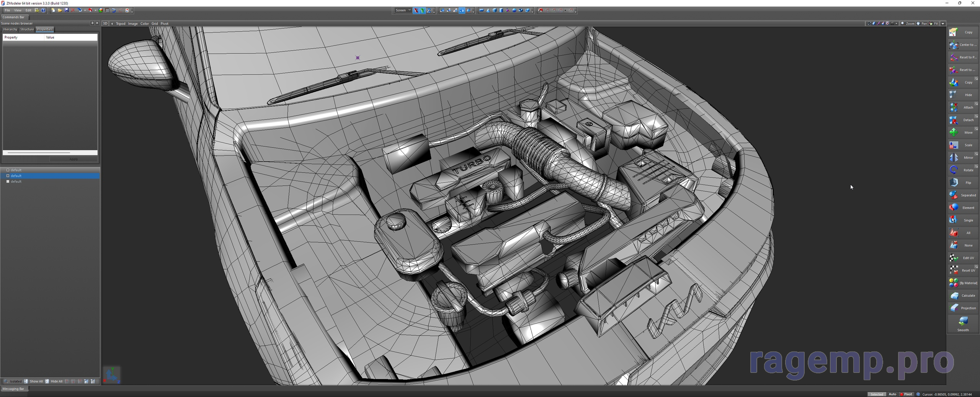Toggle Auto mode in status bar
Viewport: 980px width, 397px height.
(892, 394)
